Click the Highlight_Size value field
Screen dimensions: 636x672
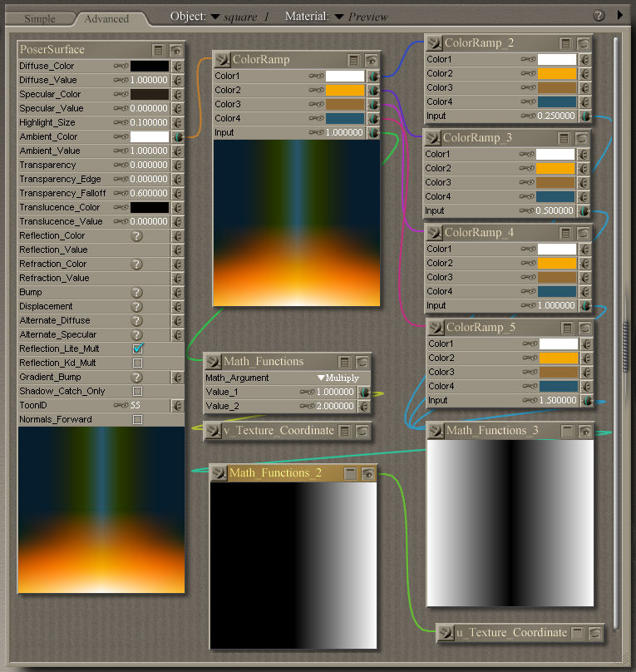click(150, 123)
